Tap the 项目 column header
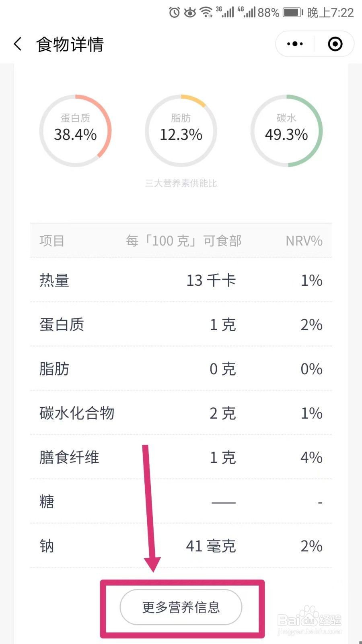The image size is (362, 644). point(52,241)
